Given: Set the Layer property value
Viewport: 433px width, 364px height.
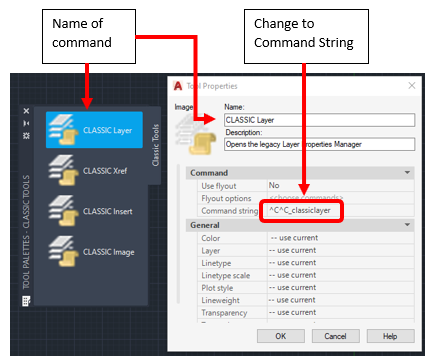Looking at the screenshot, I should pos(341,250).
